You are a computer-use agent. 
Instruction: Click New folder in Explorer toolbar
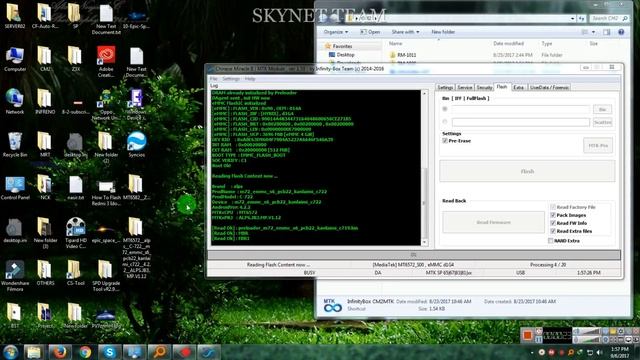point(443,32)
